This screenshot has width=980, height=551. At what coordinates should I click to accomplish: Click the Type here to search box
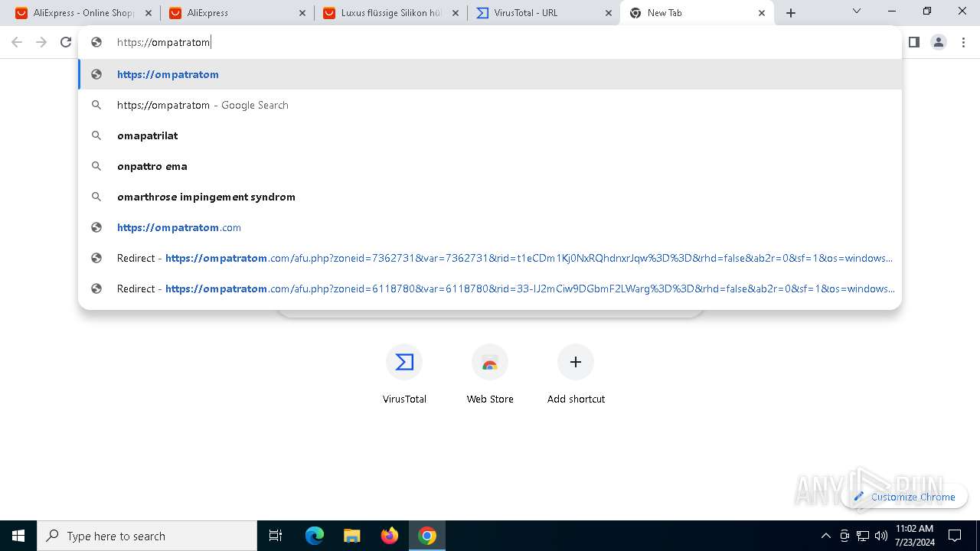click(x=147, y=536)
